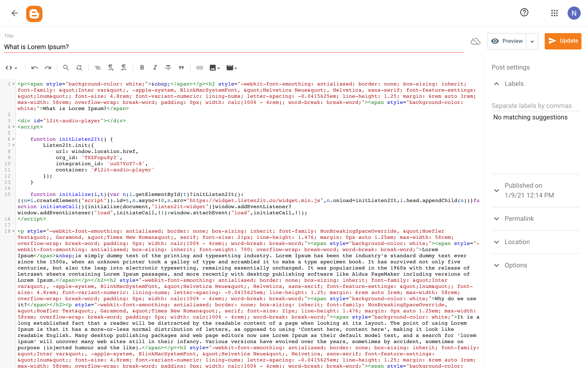Click the org_id value 'TXZFopu8y2'
Viewport: 588px width, 368px height.
coord(100,157)
